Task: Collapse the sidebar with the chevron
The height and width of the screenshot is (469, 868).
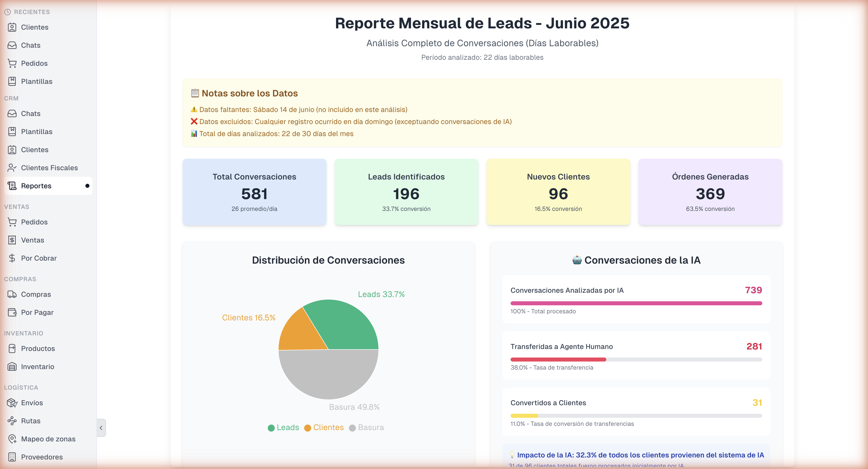Action: point(101,428)
